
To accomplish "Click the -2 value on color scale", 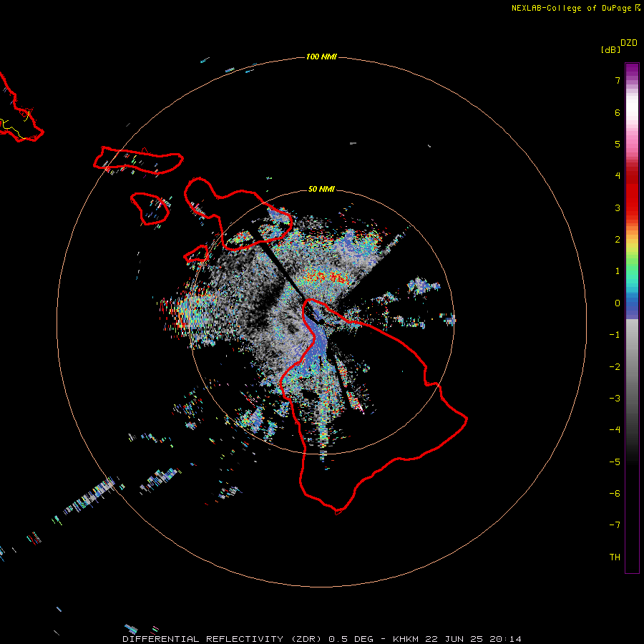I will (x=615, y=367).
